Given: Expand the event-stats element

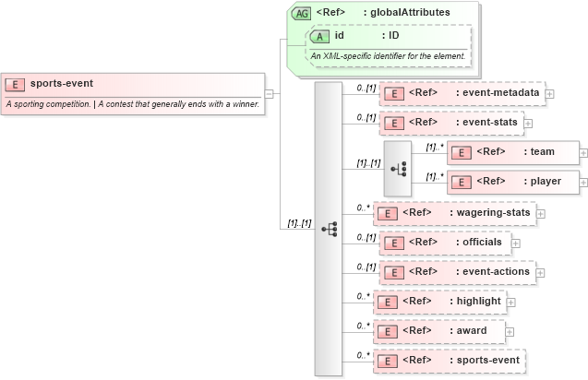Looking at the screenshot, I should coord(528,124).
